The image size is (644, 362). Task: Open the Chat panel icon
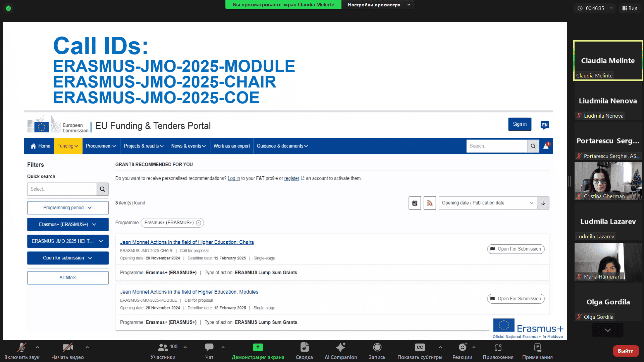coord(209,347)
